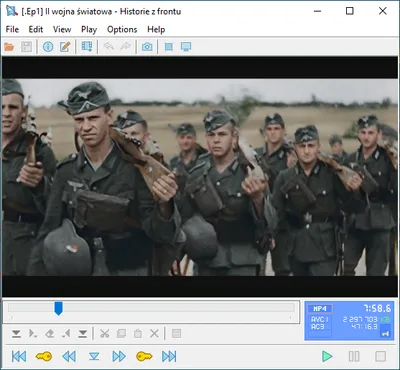Switch to full screen with the monitor icon
This screenshot has width=400, height=370.
(x=186, y=47)
